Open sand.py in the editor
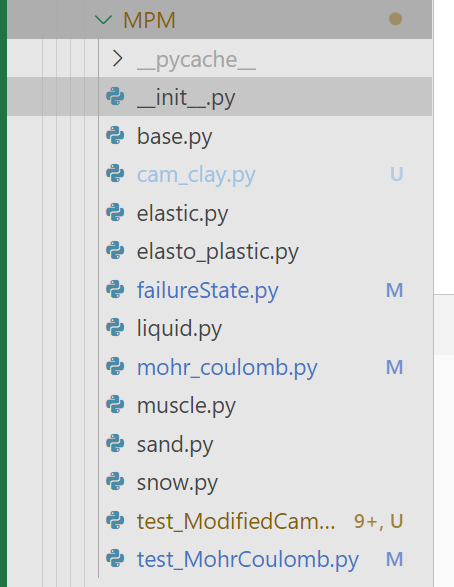Screen dimensions: 454x587 pos(175,445)
